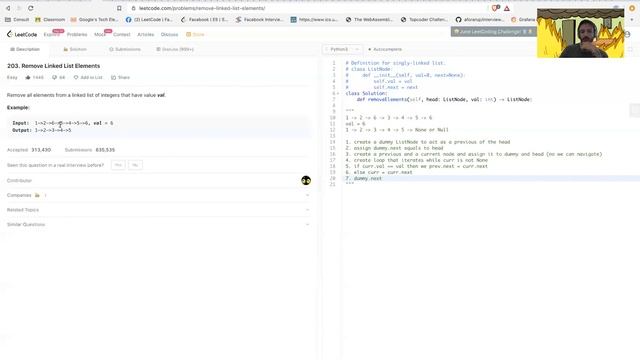Image resolution: width=640 pixels, height=360 pixels.
Task: Click the bookmark icon in the URL-only bookmark
Action: coord(293,19)
